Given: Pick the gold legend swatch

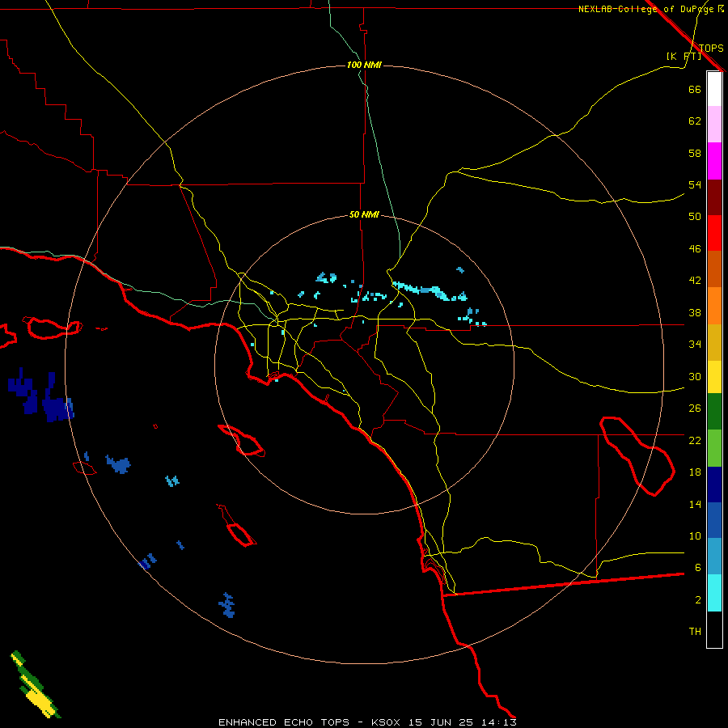Looking at the screenshot, I should [714, 343].
